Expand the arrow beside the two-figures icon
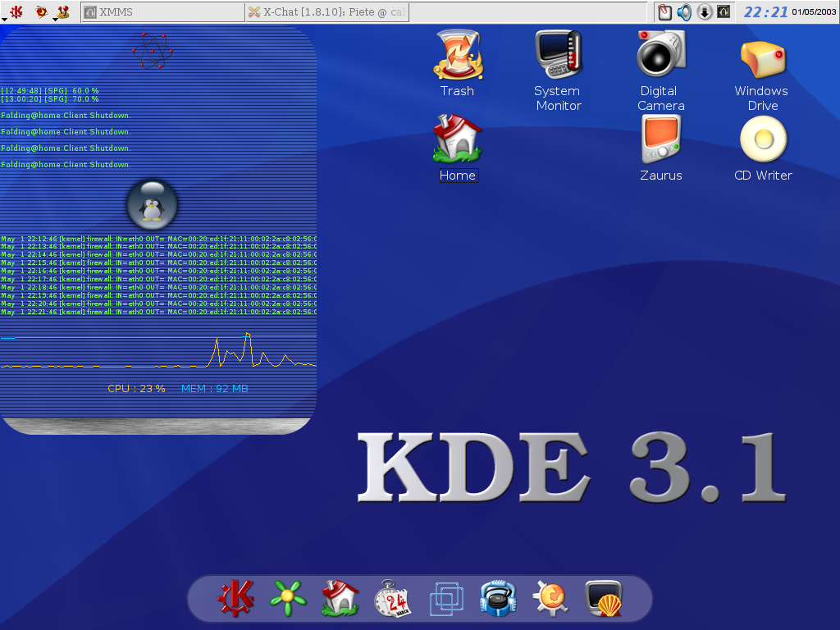 click(55, 19)
